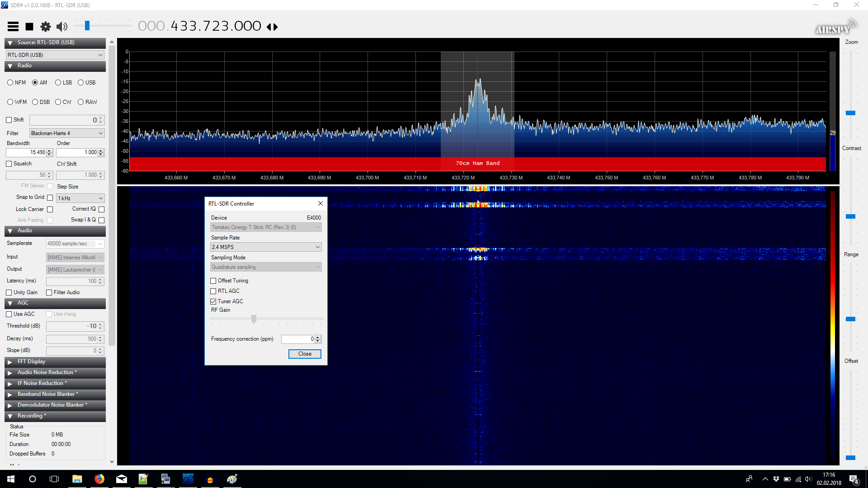Viewport: 868px width, 488px height.
Task: Open the Paint taskbar icon
Action: point(232,479)
